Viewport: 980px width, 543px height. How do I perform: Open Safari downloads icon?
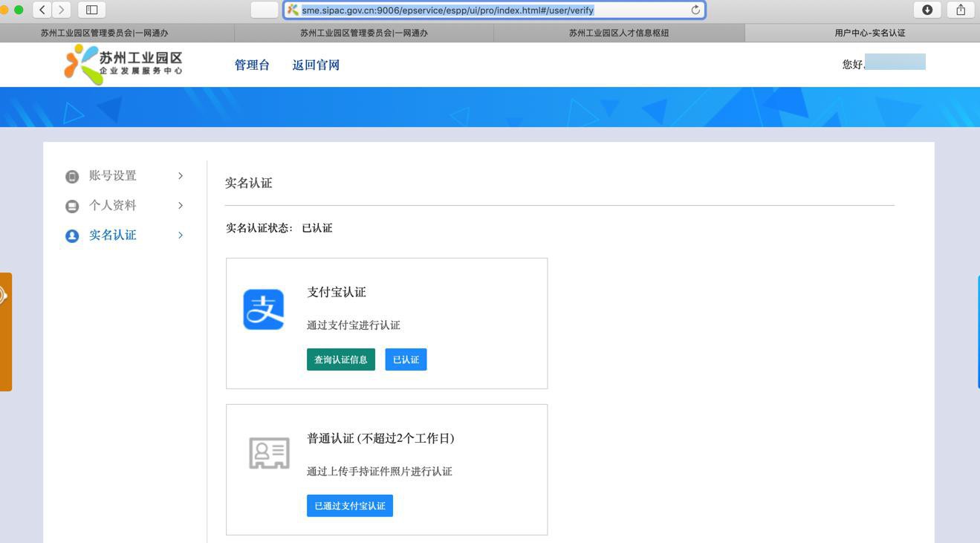(x=927, y=10)
